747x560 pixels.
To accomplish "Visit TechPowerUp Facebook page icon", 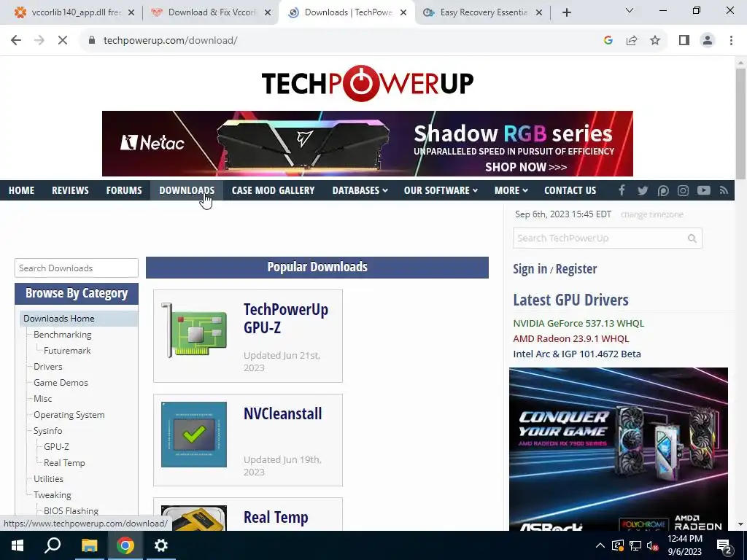I will point(622,190).
